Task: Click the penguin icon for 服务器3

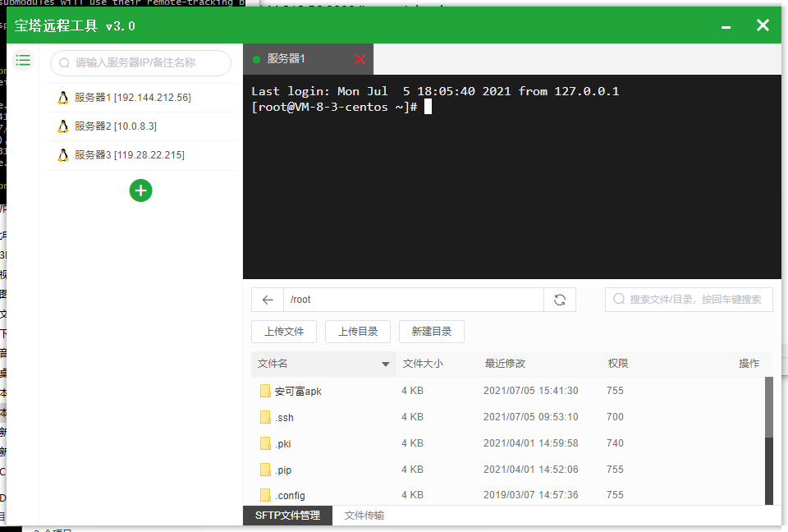Action: 63,155
